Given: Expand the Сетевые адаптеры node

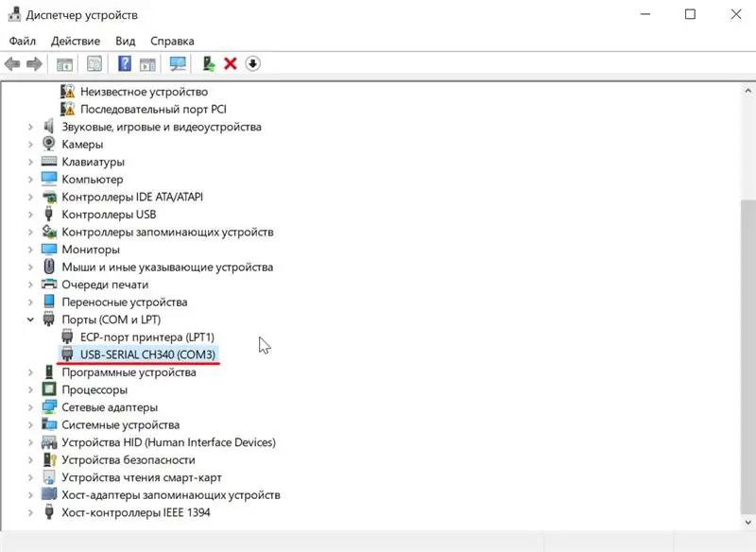Looking at the screenshot, I should (30, 407).
